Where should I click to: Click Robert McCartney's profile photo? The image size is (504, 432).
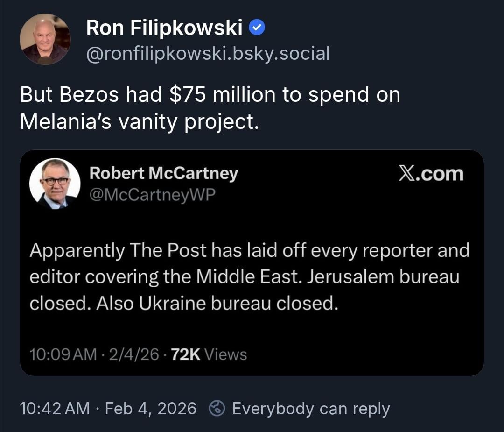(x=55, y=184)
